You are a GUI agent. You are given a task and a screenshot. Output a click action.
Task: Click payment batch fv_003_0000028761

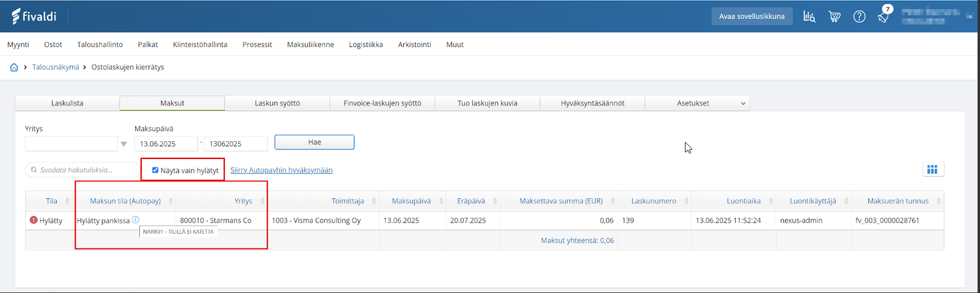887,220
